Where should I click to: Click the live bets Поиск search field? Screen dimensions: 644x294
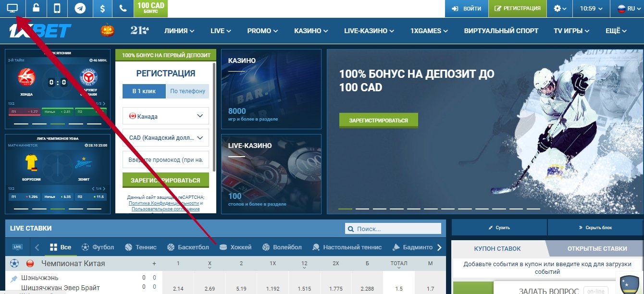point(393,229)
